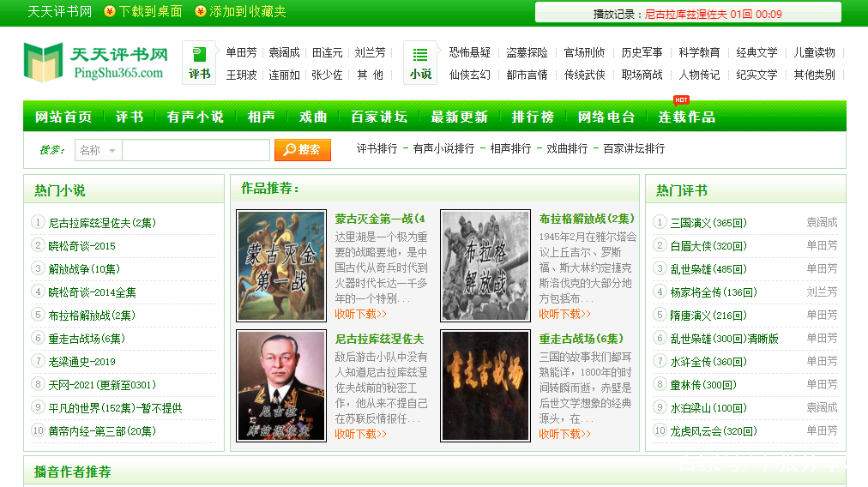The width and height of the screenshot is (868, 487).
Task: Open the 尼古拉库兹涅佐夫 portrait thumbnail
Action: click(x=281, y=386)
